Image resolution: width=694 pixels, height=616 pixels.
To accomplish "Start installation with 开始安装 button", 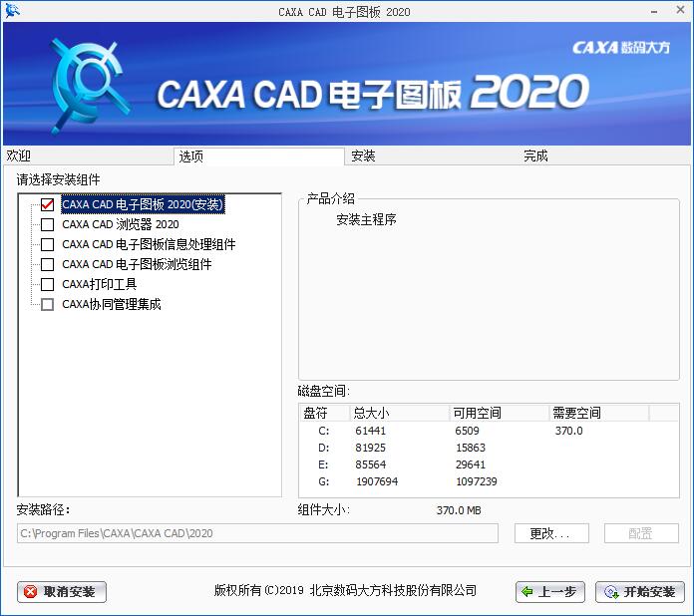I will [x=640, y=592].
